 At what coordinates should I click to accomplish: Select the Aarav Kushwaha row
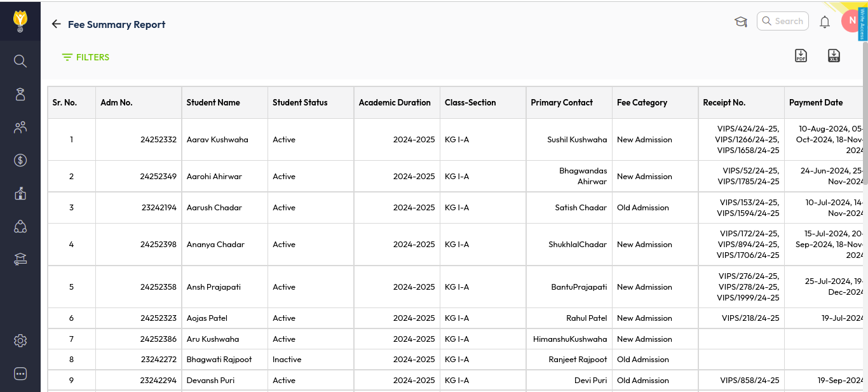coord(217,139)
